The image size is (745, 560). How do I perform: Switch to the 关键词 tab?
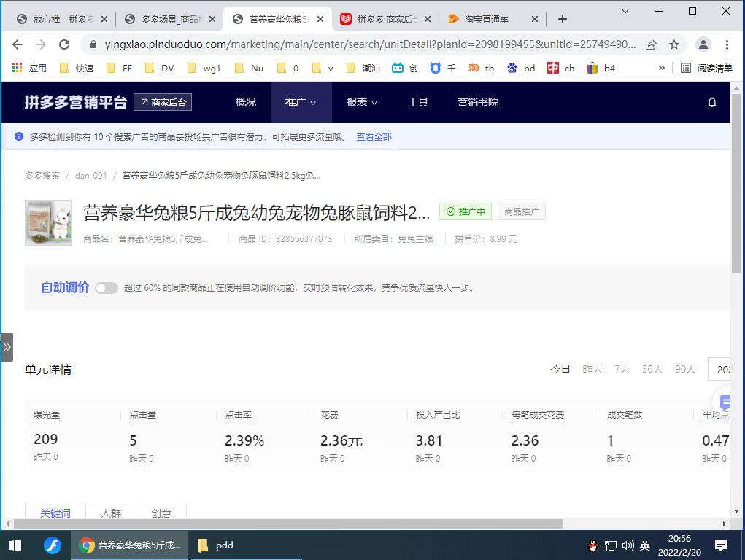click(x=55, y=510)
